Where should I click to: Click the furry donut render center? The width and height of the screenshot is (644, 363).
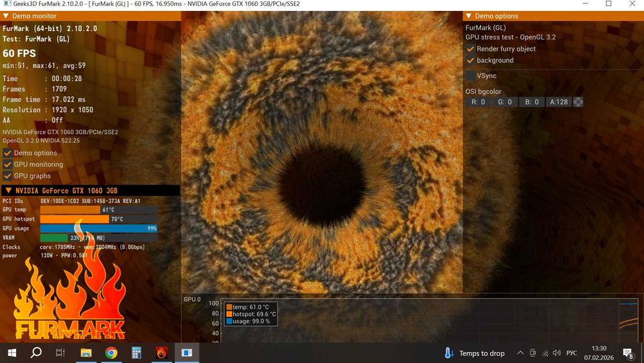click(321, 187)
